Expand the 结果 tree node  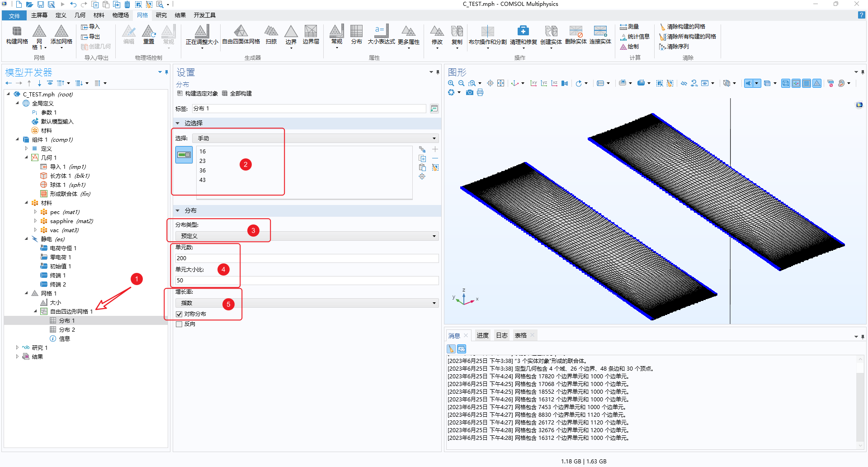pyautogui.click(x=17, y=357)
